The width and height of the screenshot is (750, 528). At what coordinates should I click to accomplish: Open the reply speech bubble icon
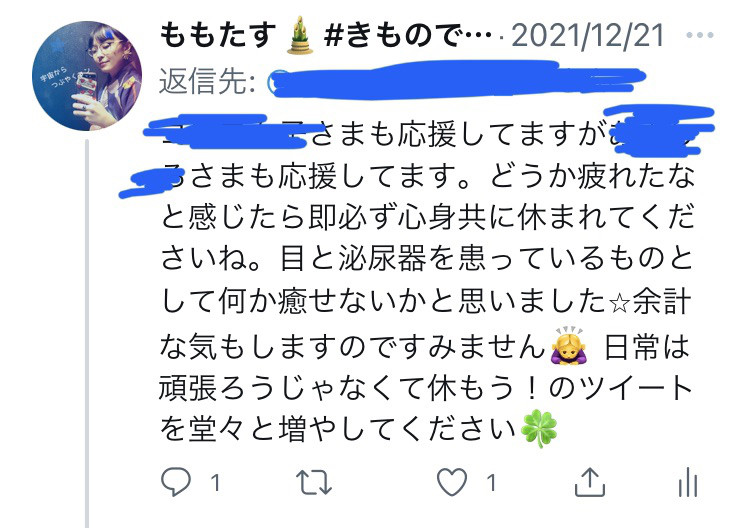(x=176, y=481)
